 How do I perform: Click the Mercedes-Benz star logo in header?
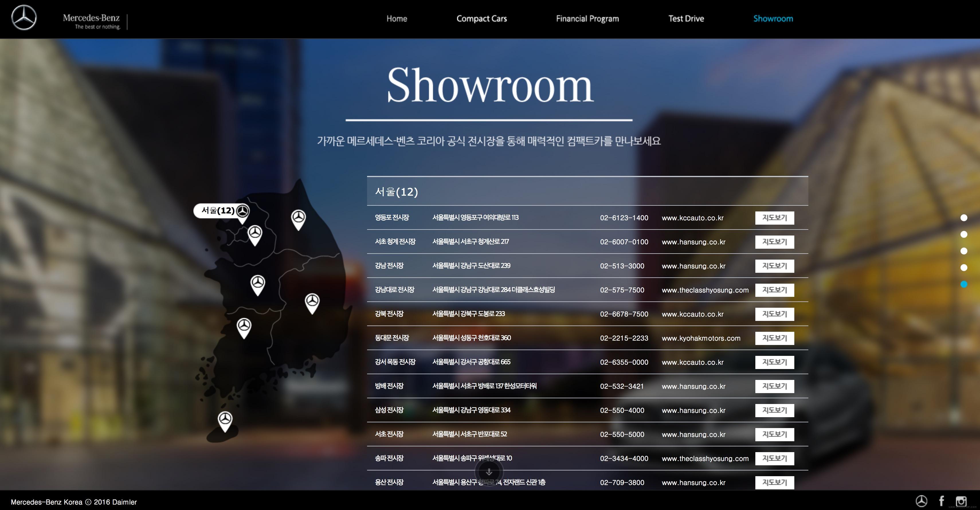click(x=23, y=17)
